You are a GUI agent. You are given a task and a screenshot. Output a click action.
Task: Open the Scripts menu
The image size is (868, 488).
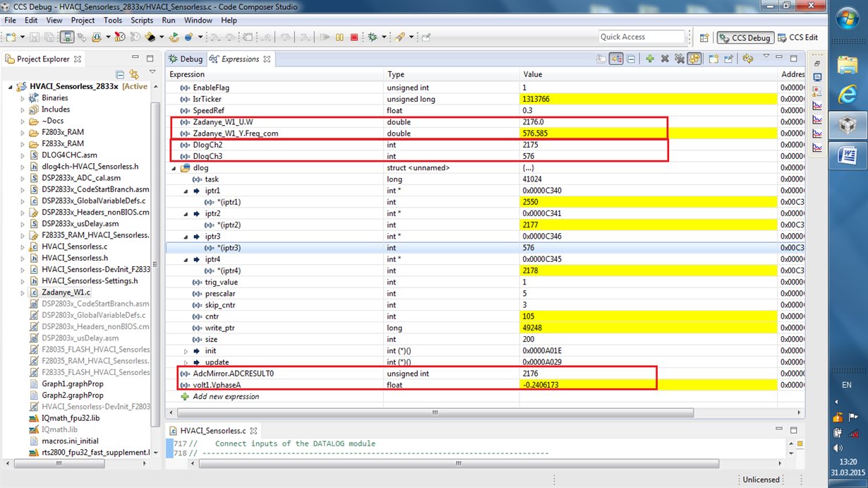click(x=142, y=20)
